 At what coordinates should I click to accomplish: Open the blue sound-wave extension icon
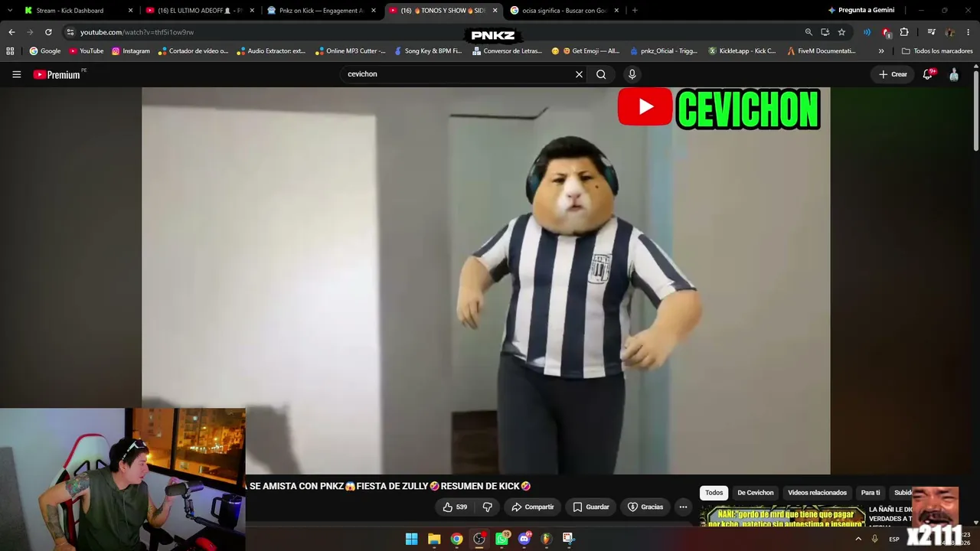coord(867,32)
